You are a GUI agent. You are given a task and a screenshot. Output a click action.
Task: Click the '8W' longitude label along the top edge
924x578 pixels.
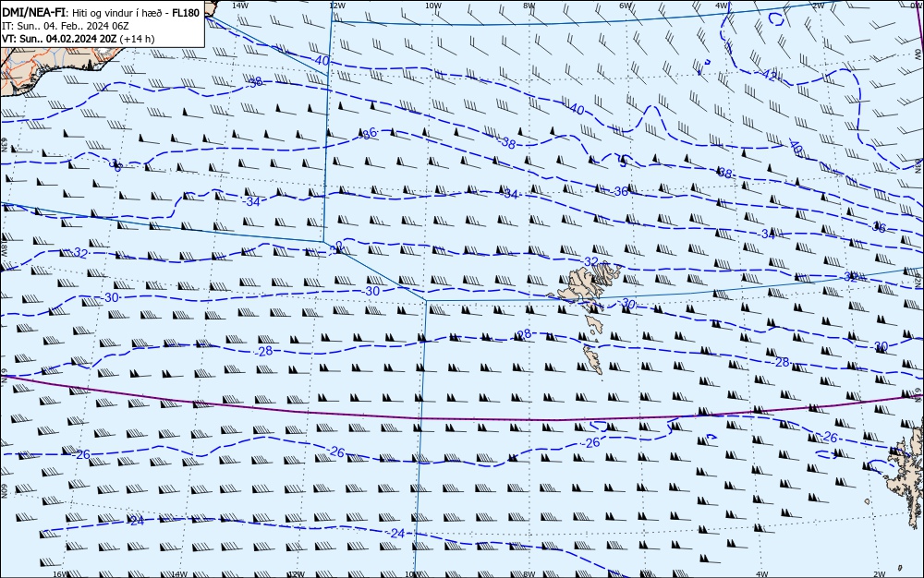click(529, 5)
